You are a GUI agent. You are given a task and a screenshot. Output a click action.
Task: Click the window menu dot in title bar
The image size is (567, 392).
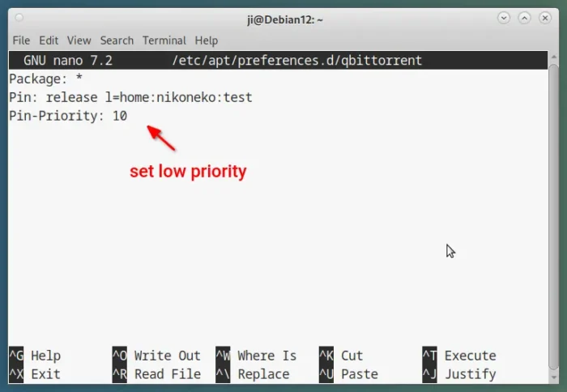(19, 18)
